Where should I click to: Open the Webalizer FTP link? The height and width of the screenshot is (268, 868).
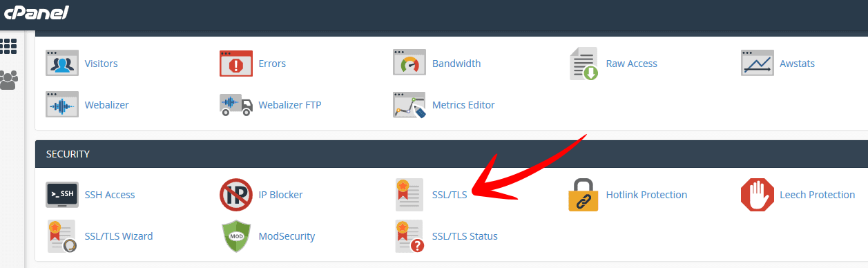coord(290,105)
